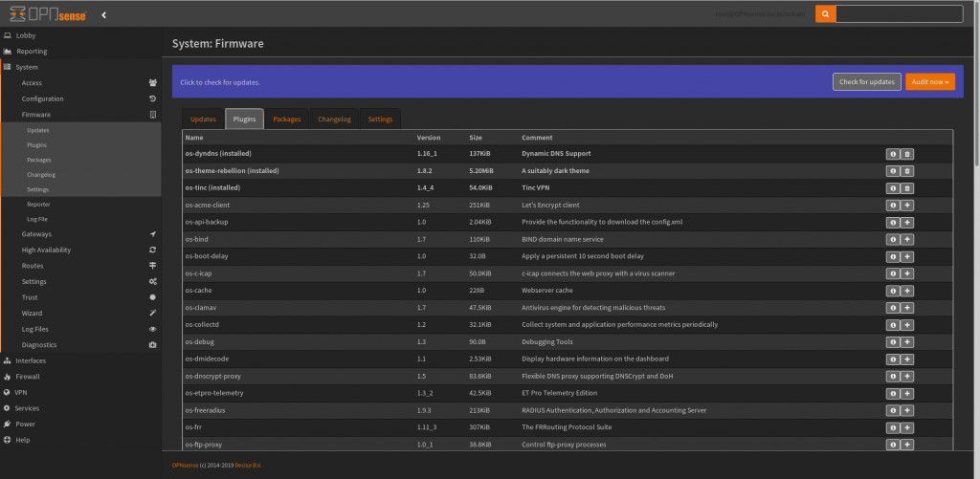Open the Reporter item in the sidebar
This screenshot has height=479, width=980.
click(38, 204)
